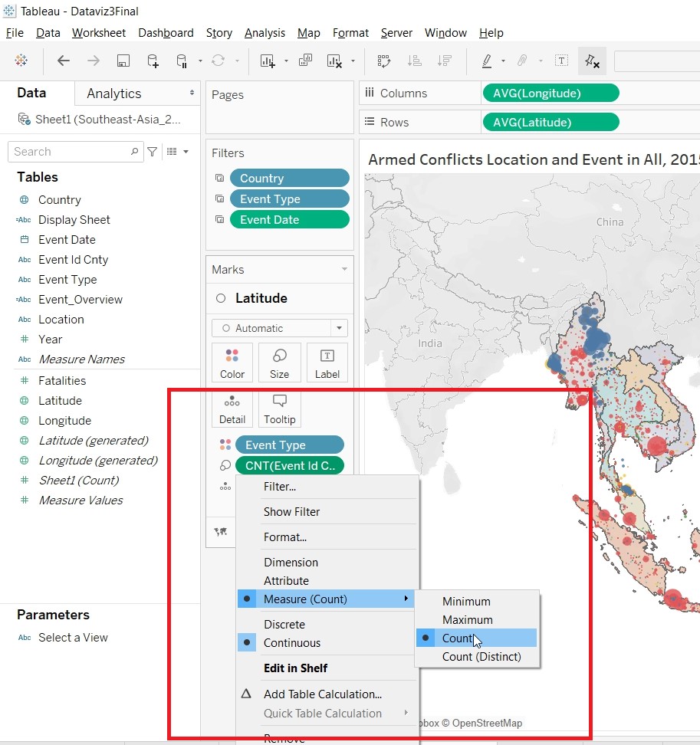Image resolution: width=700 pixels, height=745 pixels.
Task: Expand the Marks card header dropdown arrow
Action: click(344, 270)
